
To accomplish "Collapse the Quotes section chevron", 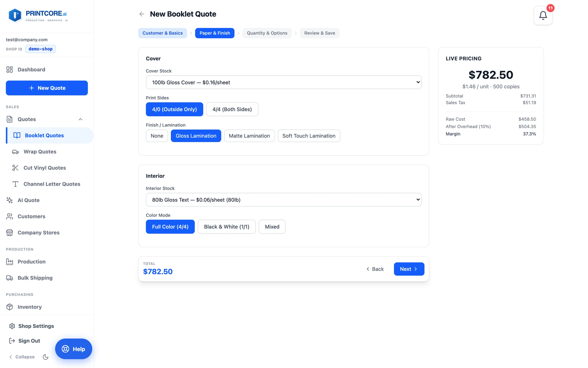I will 80,119.
